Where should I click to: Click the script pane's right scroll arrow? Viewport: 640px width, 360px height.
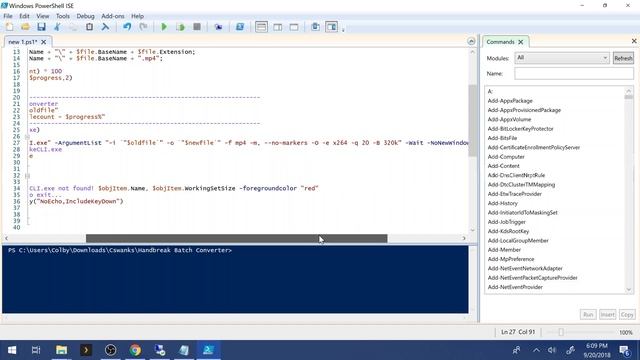tap(464, 238)
